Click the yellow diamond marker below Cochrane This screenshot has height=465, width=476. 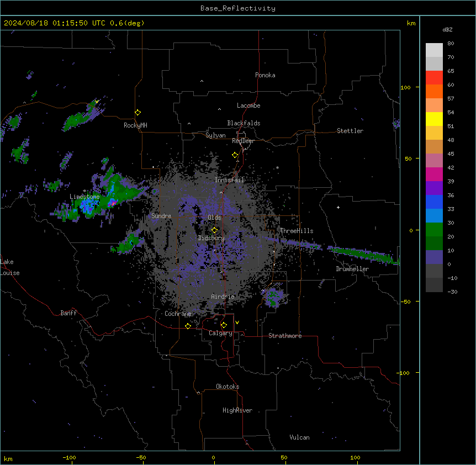pos(188,326)
